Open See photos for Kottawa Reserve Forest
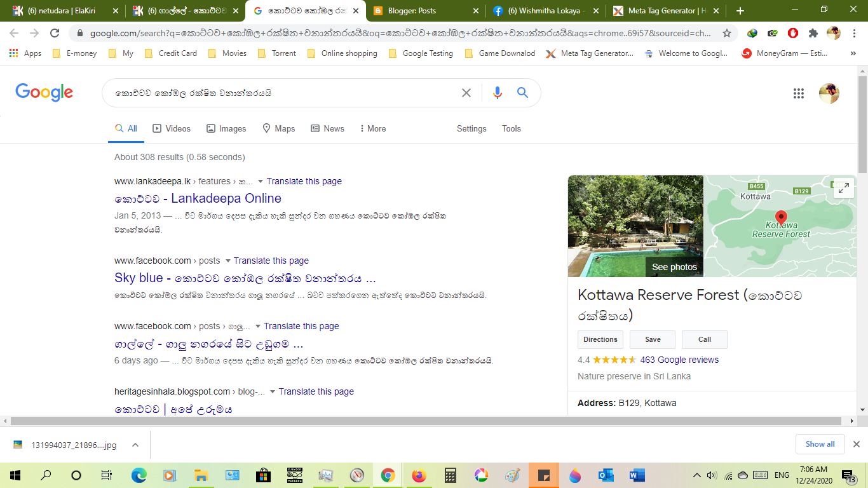 pyautogui.click(x=674, y=267)
